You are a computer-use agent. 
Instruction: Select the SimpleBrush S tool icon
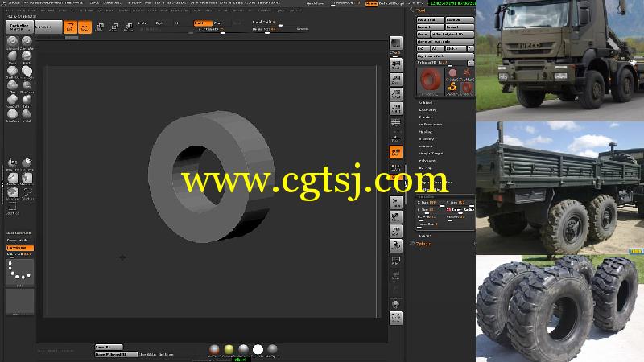(452, 88)
